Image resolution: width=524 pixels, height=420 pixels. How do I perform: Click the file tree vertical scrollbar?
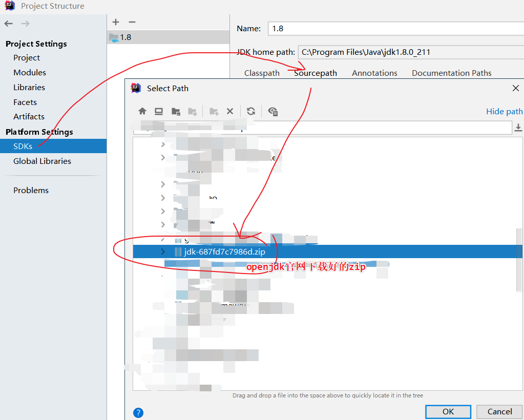coord(519,260)
